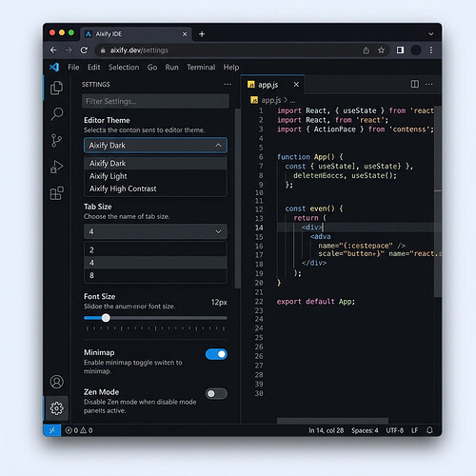Open Run and Debug icon

pos(56,167)
